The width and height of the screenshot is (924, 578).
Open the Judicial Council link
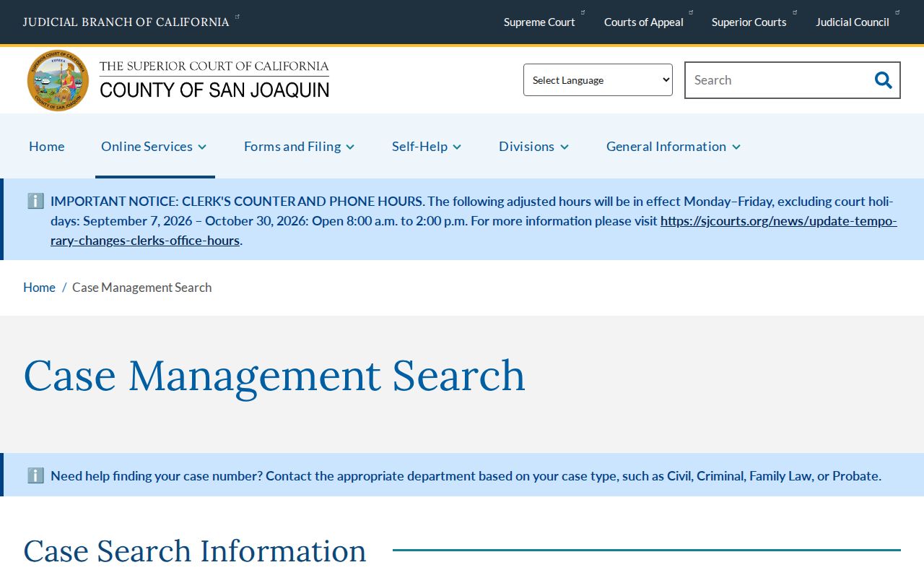(853, 22)
